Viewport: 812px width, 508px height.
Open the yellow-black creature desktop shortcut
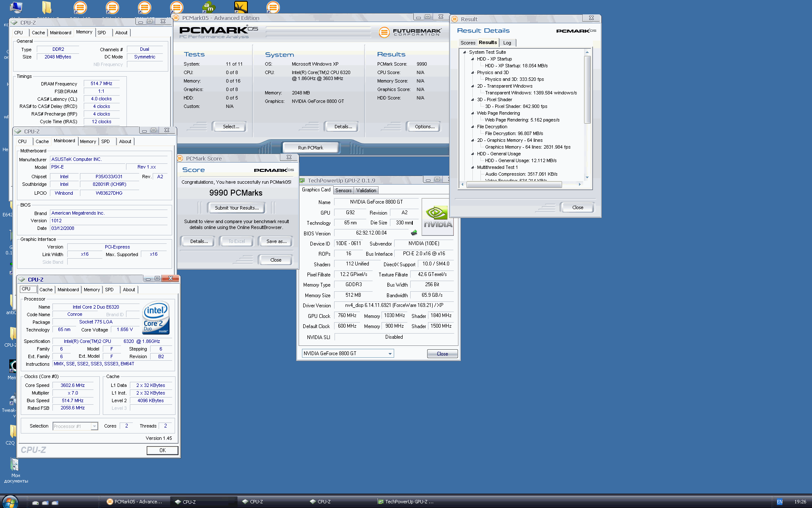[x=241, y=7]
